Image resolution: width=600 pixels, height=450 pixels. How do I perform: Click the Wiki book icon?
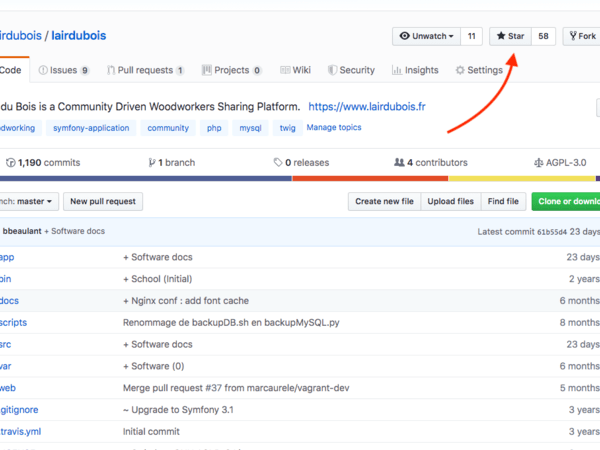[x=285, y=71]
